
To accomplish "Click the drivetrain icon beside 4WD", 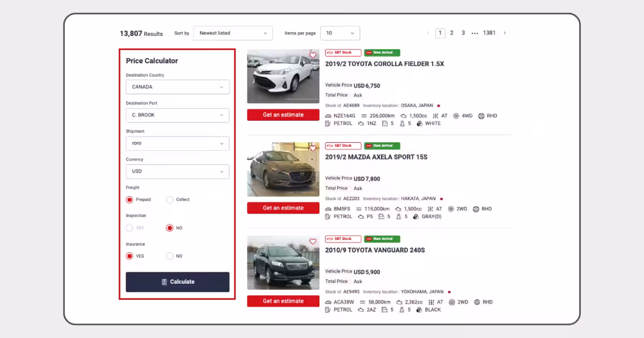I will [456, 116].
